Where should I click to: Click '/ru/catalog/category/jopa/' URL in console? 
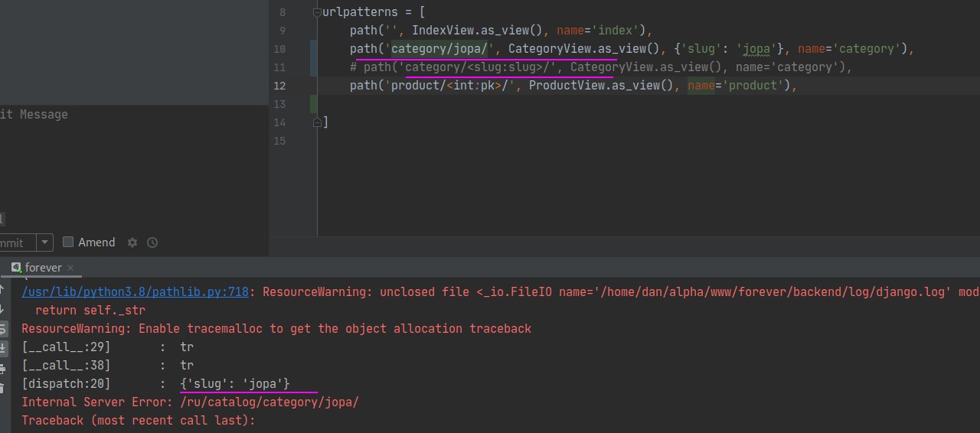(269, 402)
